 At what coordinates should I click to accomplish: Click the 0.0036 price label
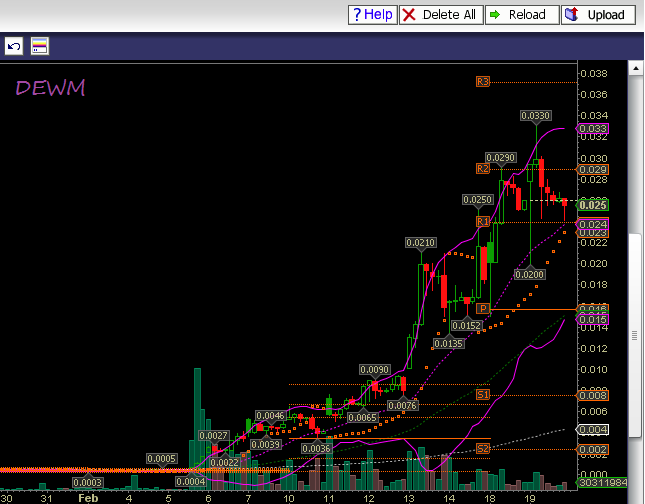point(316,448)
